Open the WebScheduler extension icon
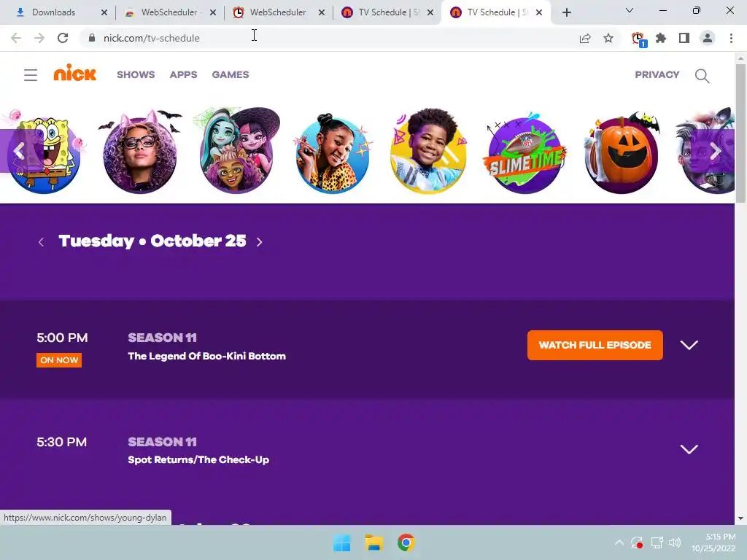 pos(638,39)
